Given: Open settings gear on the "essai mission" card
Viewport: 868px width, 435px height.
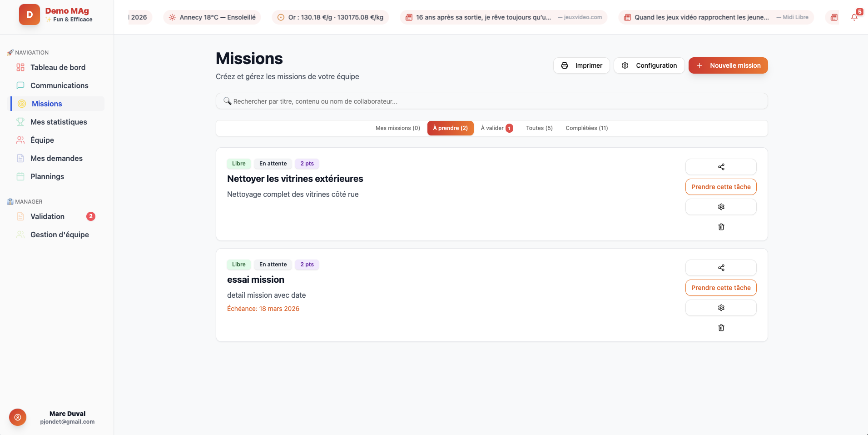Looking at the screenshot, I should point(721,308).
